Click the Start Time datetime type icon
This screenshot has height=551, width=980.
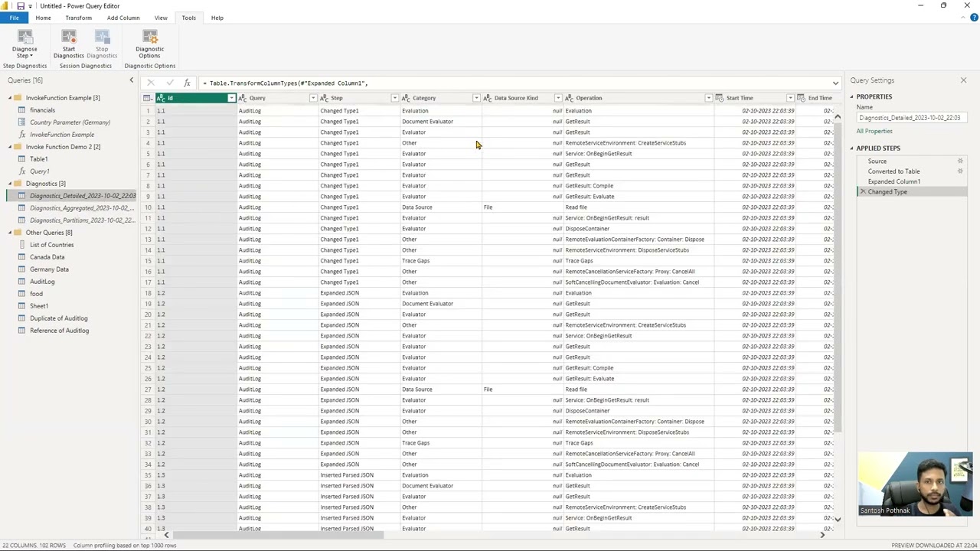coord(719,98)
